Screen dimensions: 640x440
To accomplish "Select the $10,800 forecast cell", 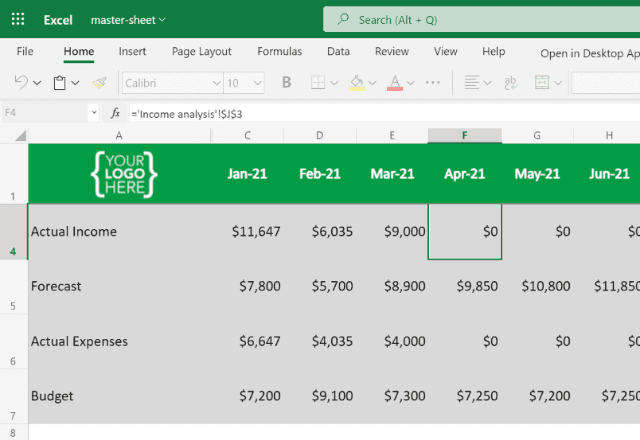I will pyautogui.click(x=537, y=287).
